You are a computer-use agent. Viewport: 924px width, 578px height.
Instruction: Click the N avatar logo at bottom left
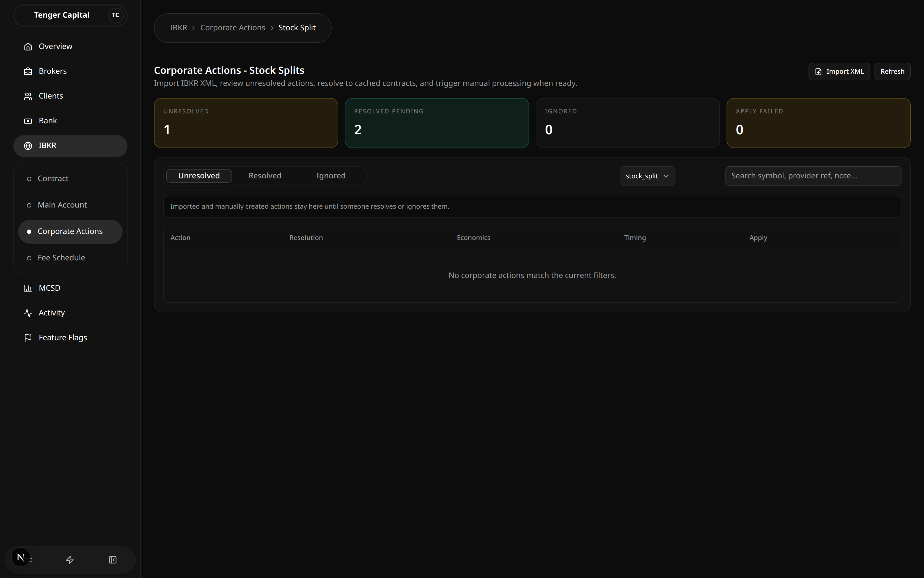pos(21,557)
